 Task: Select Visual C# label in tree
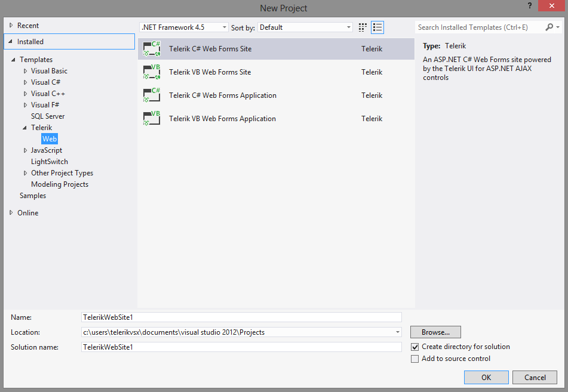coord(45,82)
